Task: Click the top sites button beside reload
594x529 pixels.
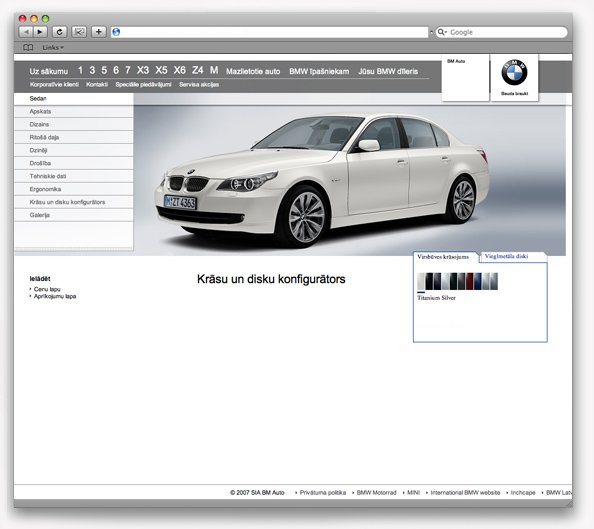Action: 79,32
